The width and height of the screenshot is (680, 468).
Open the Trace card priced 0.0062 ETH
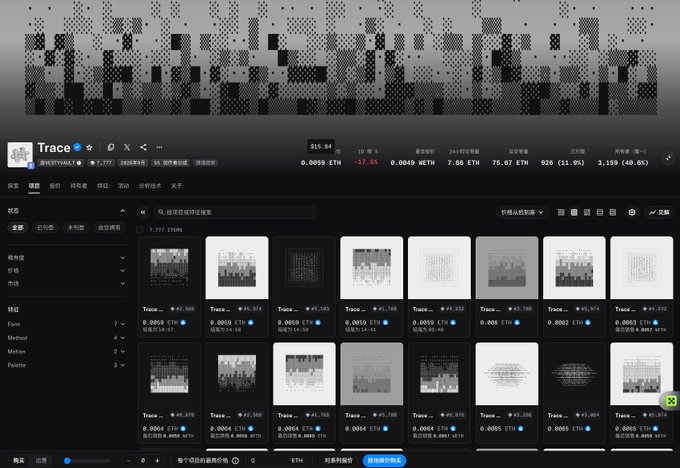point(574,287)
